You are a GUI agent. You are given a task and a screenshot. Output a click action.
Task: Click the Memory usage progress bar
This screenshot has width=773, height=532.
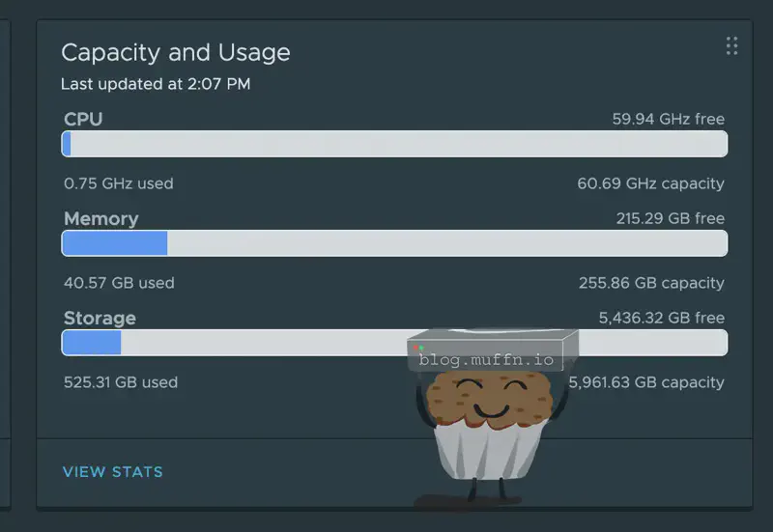[394, 243]
